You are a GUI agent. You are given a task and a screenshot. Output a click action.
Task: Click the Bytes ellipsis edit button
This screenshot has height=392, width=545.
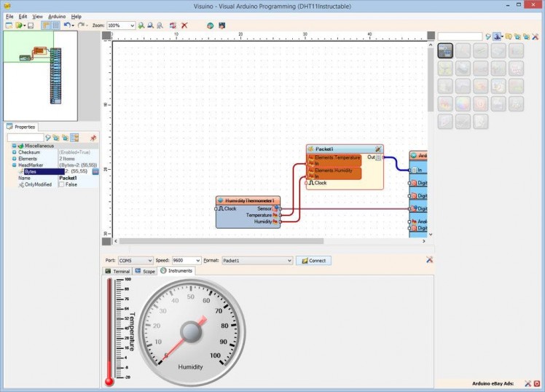[x=95, y=172]
